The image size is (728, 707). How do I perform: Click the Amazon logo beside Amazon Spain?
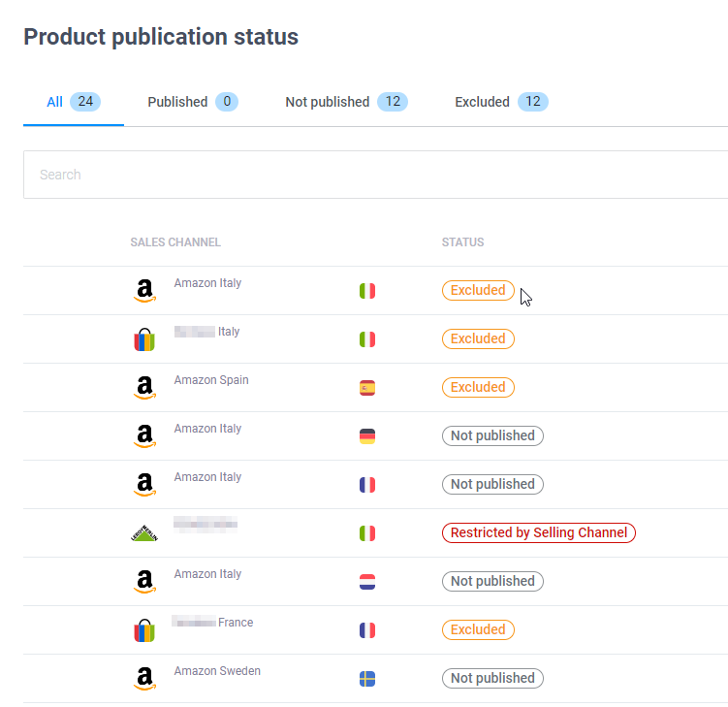click(x=144, y=388)
